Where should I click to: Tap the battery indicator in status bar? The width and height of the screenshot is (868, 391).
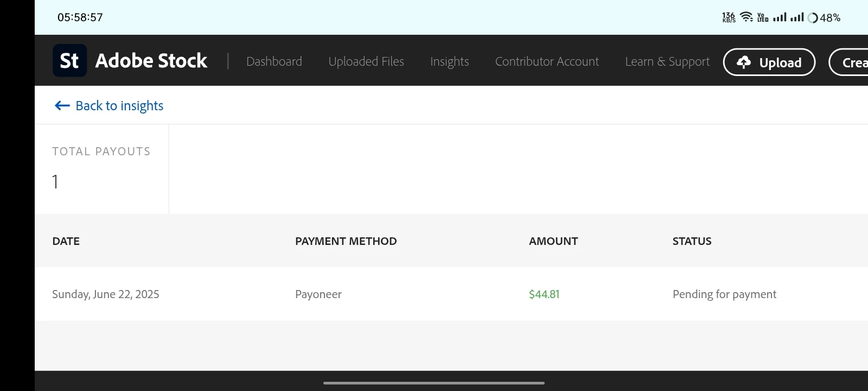click(824, 18)
